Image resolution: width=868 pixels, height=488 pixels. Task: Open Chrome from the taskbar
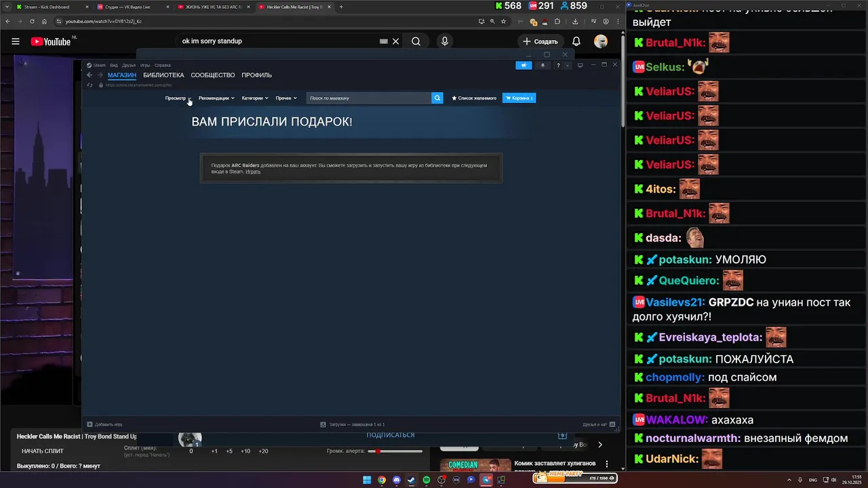pyautogui.click(x=382, y=480)
